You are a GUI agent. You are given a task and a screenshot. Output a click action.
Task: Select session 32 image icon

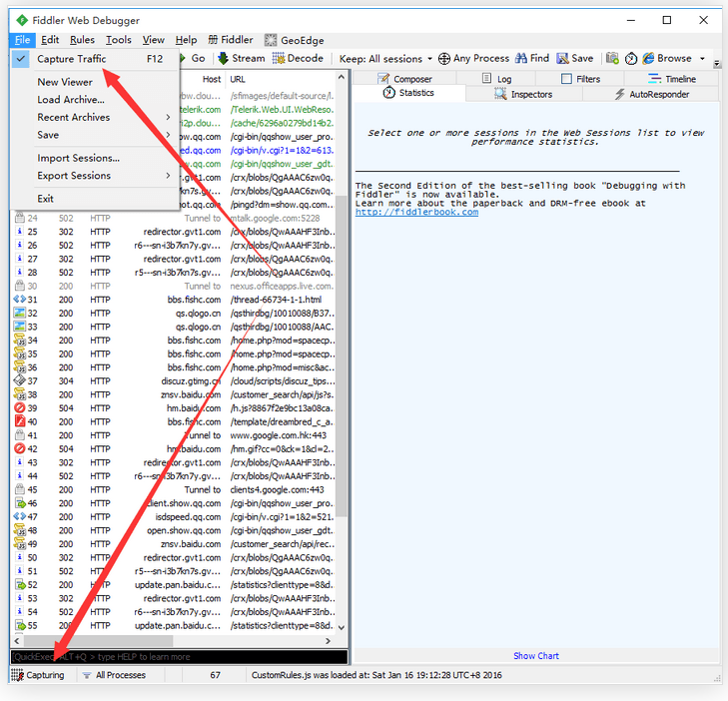(x=20, y=313)
